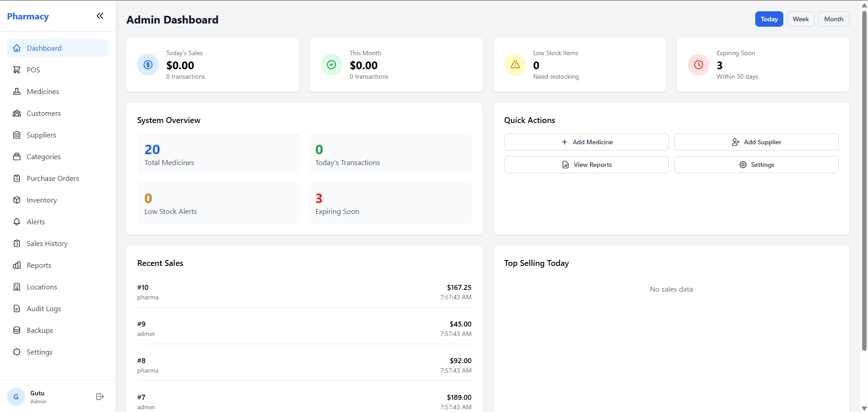The width and height of the screenshot is (868, 412).
Task: Click the Medicines flask icon
Action: click(17, 91)
